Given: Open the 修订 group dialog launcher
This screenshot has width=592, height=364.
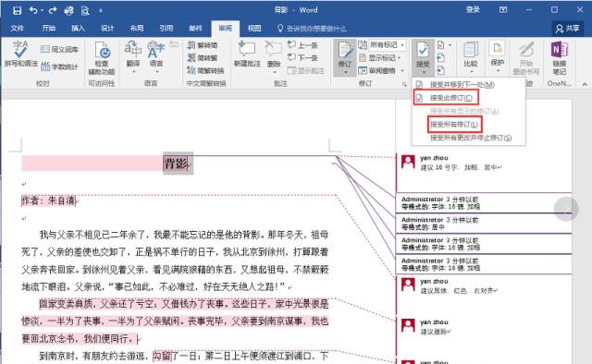Looking at the screenshot, I should [404, 85].
